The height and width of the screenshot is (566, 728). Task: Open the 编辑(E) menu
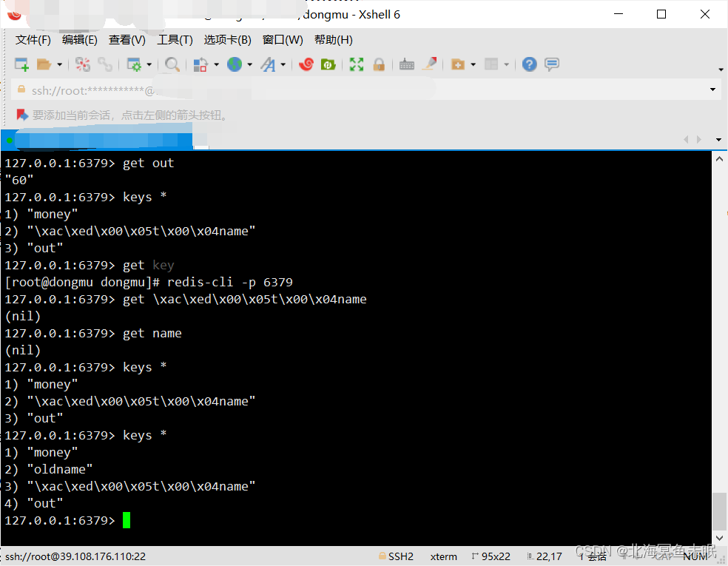point(80,40)
